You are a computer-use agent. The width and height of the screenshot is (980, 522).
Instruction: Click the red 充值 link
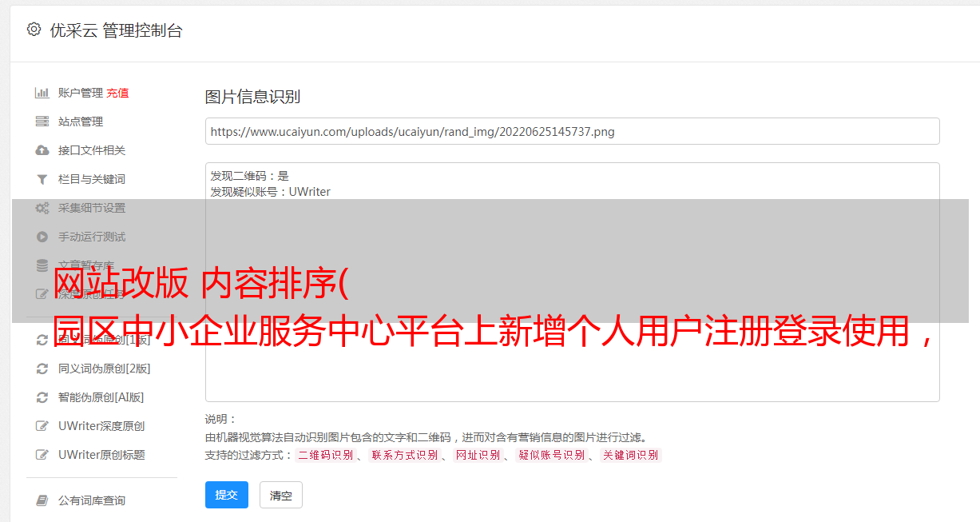(x=117, y=93)
